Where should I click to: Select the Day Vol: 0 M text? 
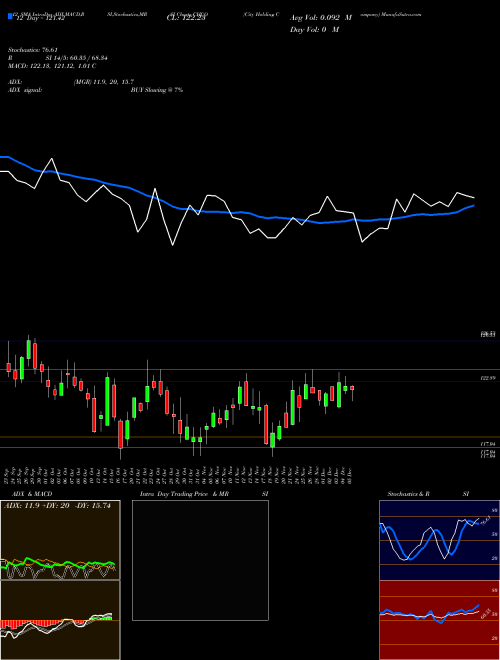pos(314,30)
